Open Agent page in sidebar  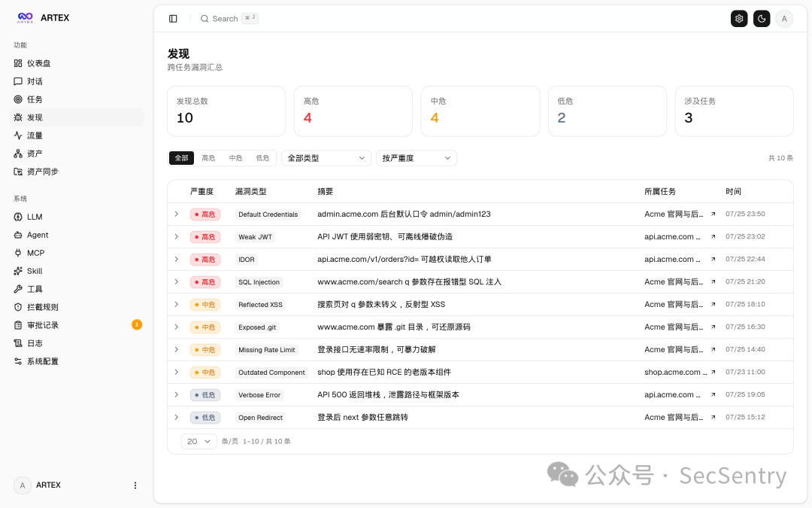pyautogui.click(x=77, y=235)
